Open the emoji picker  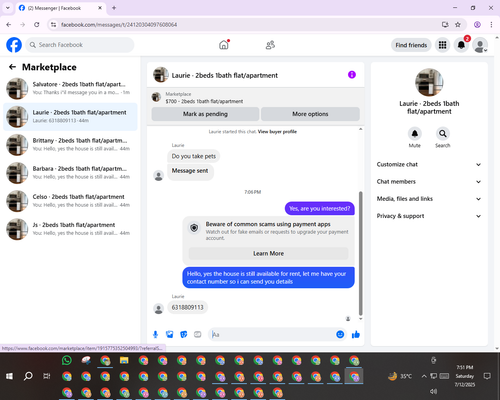pos(340,334)
